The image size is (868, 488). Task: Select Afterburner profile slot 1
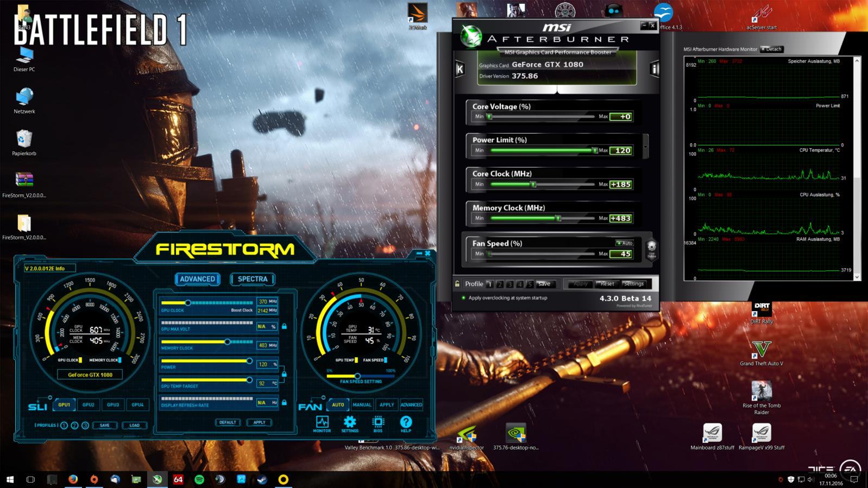490,284
